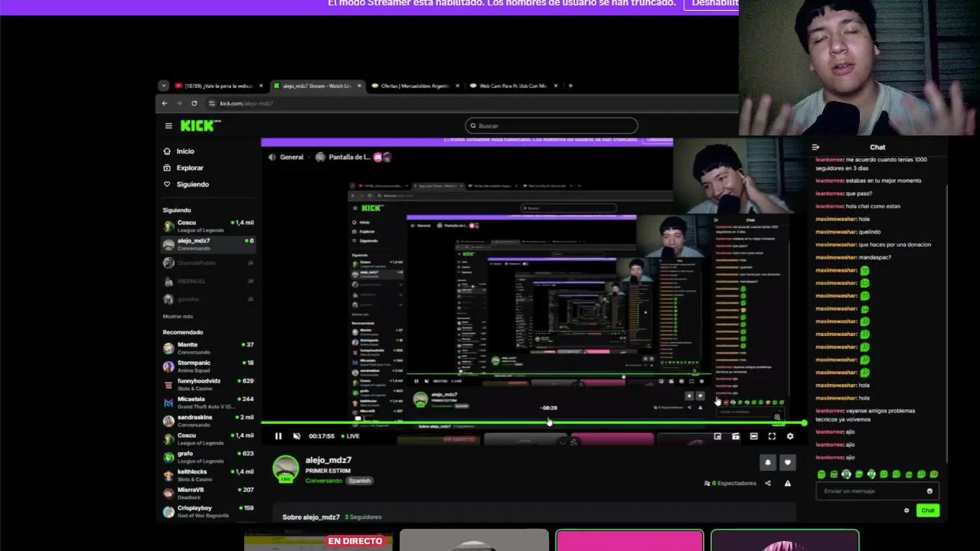Image resolution: width=980 pixels, height=551 pixels.
Task: Click the alejo_mdz7 channel avatar
Action: [286, 469]
